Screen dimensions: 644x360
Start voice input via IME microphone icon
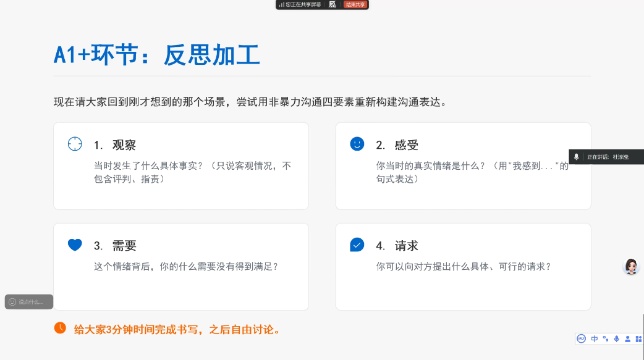(x=617, y=338)
